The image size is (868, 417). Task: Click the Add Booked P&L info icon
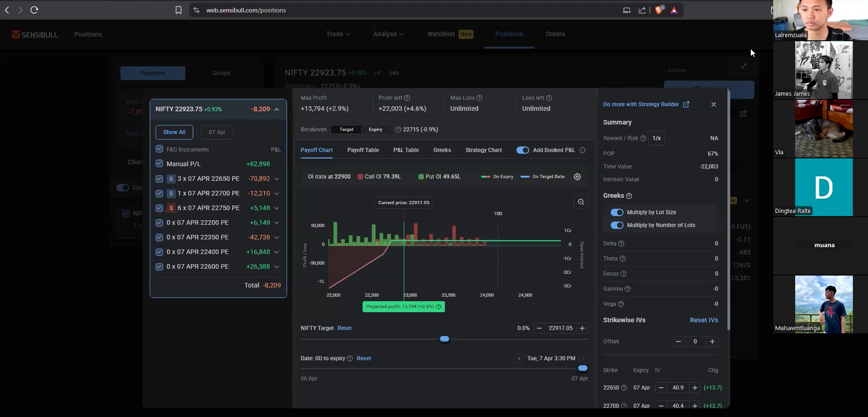click(x=582, y=150)
